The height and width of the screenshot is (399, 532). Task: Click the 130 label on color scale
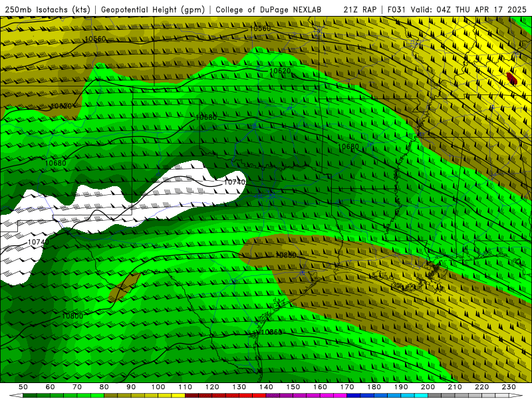click(x=239, y=387)
